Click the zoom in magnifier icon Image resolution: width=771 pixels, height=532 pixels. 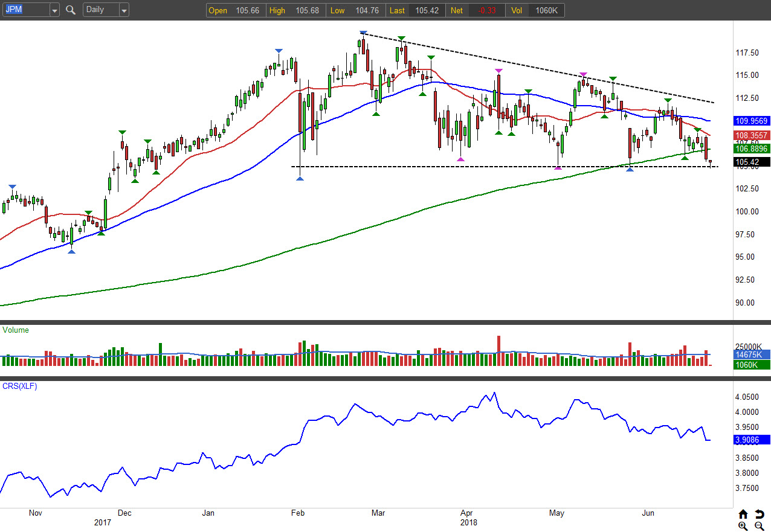coord(743,526)
